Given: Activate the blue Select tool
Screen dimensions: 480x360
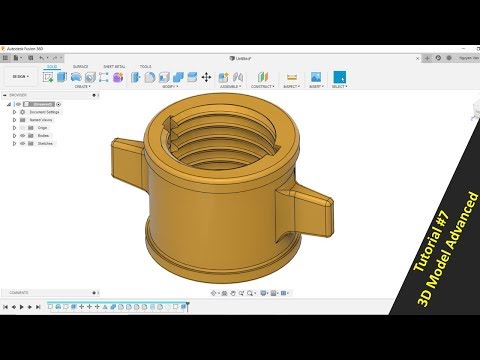Looking at the screenshot, I should pyautogui.click(x=340, y=77).
